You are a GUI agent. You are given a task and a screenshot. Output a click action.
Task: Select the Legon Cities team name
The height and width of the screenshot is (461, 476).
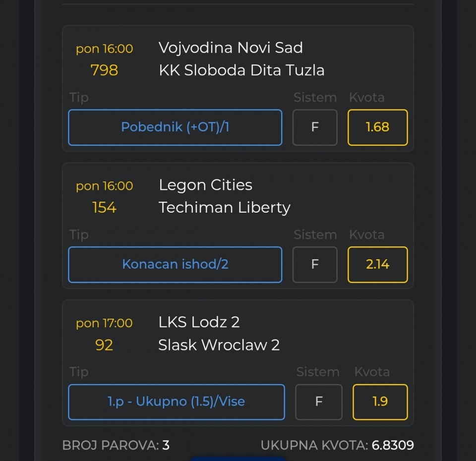pyautogui.click(x=205, y=185)
